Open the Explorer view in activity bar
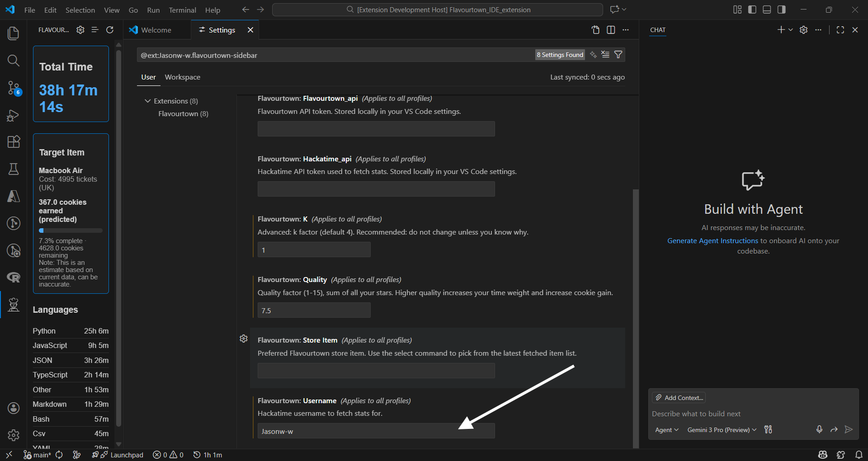The width and height of the screenshot is (868, 461). [14, 33]
